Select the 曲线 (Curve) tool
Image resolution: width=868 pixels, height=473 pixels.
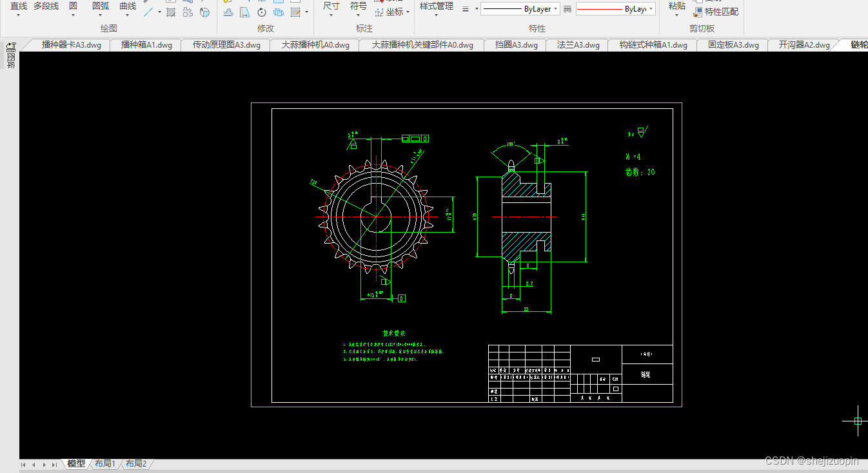click(128, 6)
